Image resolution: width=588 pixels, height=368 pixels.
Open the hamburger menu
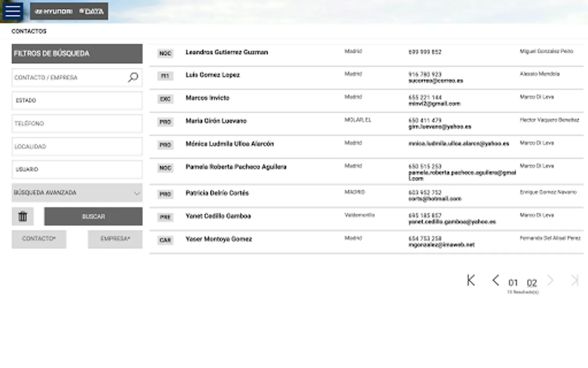tap(13, 11)
